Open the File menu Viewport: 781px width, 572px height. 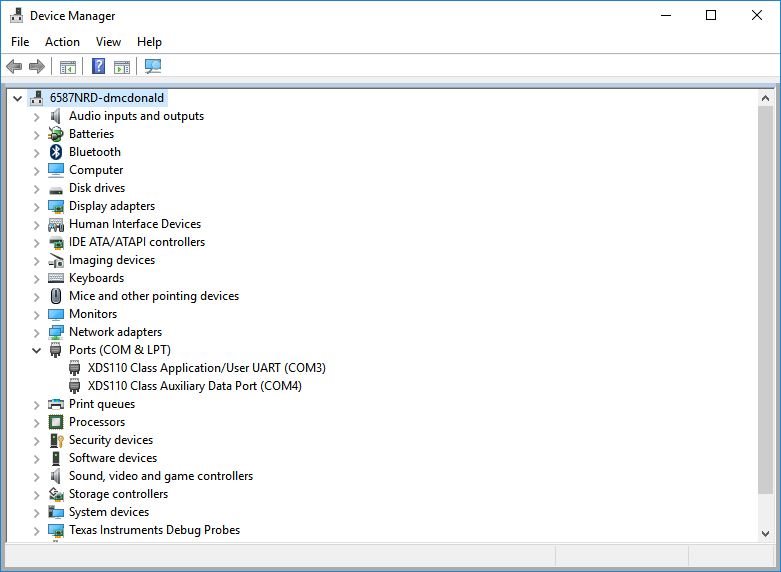coord(20,42)
